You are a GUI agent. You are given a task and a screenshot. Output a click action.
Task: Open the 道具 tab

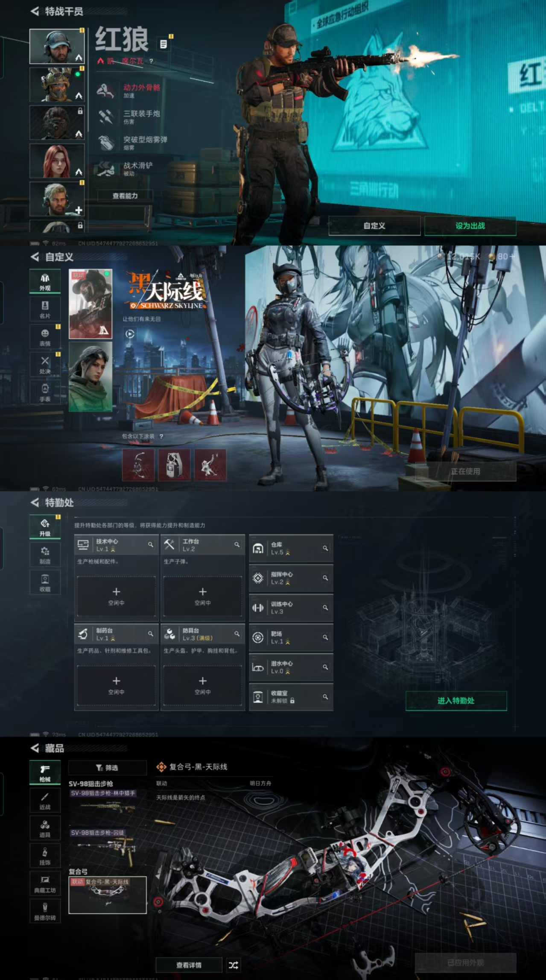click(45, 828)
